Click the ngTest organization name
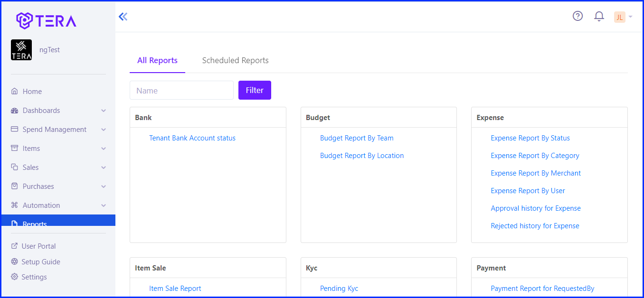The width and height of the screenshot is (644, 298). click(x=49, y=50)
